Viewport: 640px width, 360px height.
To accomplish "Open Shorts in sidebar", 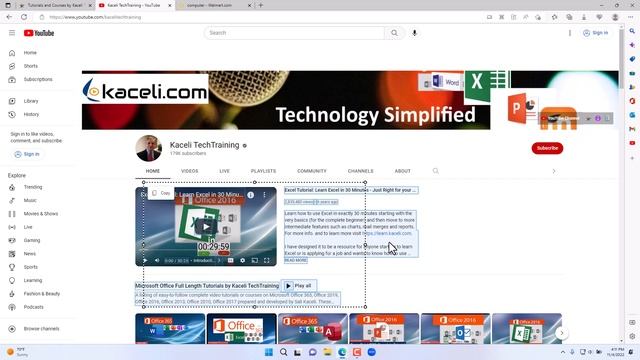I will tap(30, 66).
